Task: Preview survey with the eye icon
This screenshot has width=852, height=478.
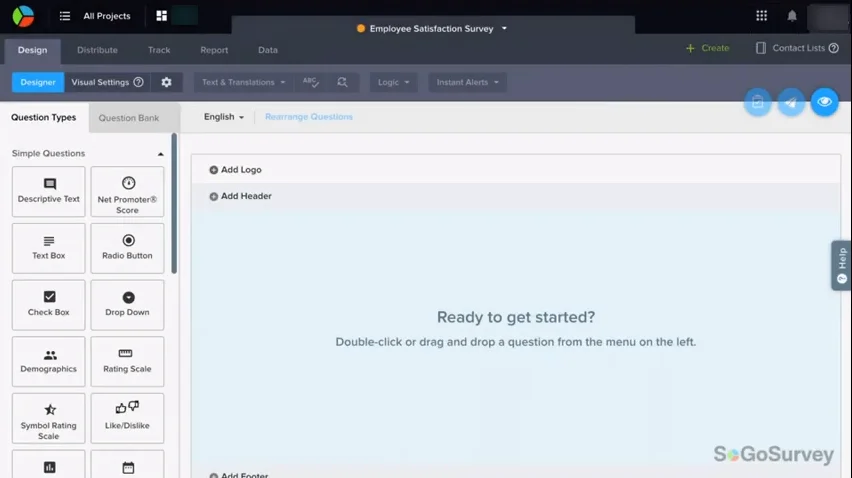Action: tap(824, 102)
